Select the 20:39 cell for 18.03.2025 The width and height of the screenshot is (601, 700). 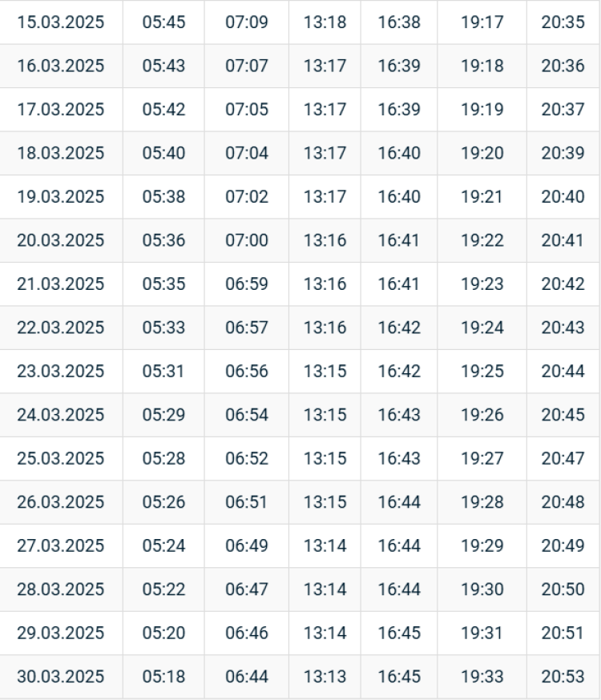pos(563,153)
